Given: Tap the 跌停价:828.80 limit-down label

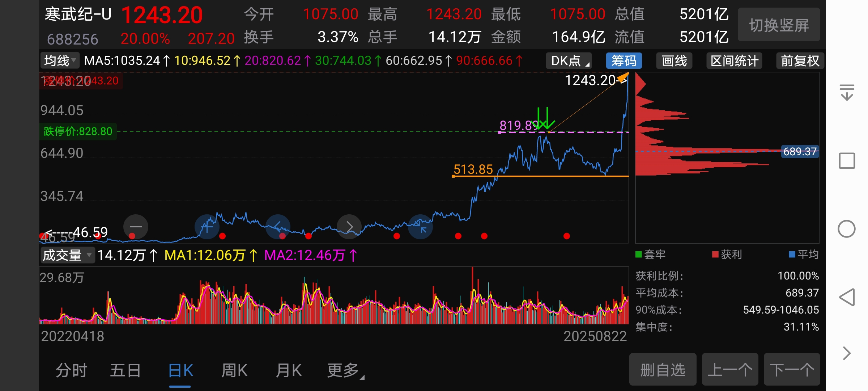Looking at the screenshot, I should point(78,131).
